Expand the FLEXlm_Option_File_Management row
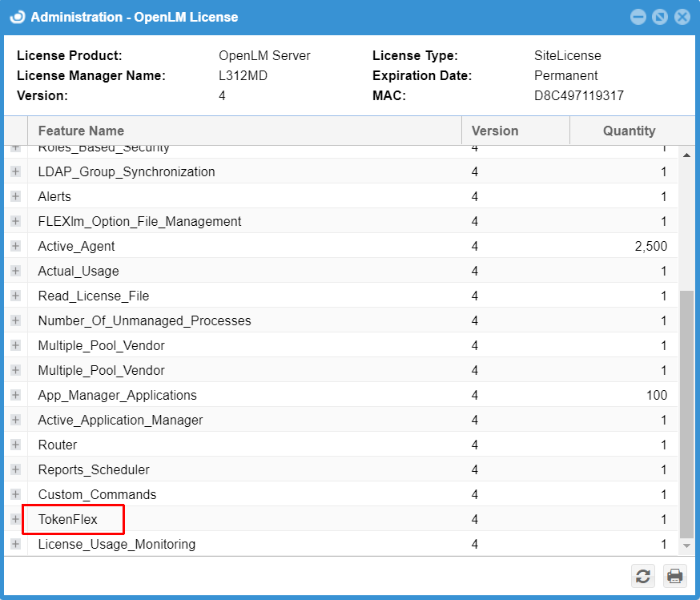The height and width of the screenshot is (600, 700). point(16,221)
